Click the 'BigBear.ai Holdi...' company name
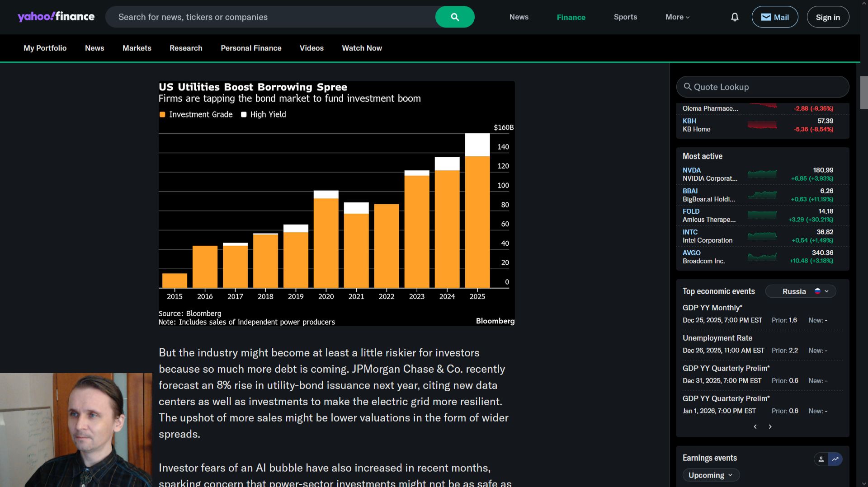Screen dimensions: 868x487 pyautogui.click(x=709, y=199)
